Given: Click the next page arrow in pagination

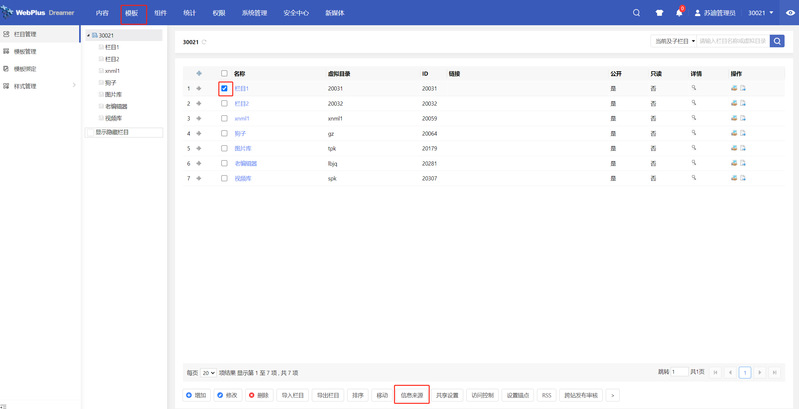Looking at the screenshot, I should click(760, 373).
